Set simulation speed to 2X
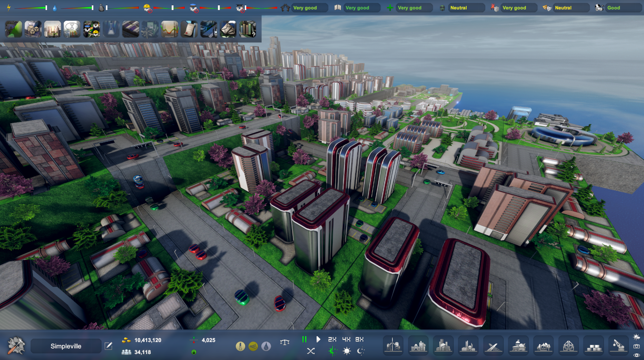 (332, 339)
